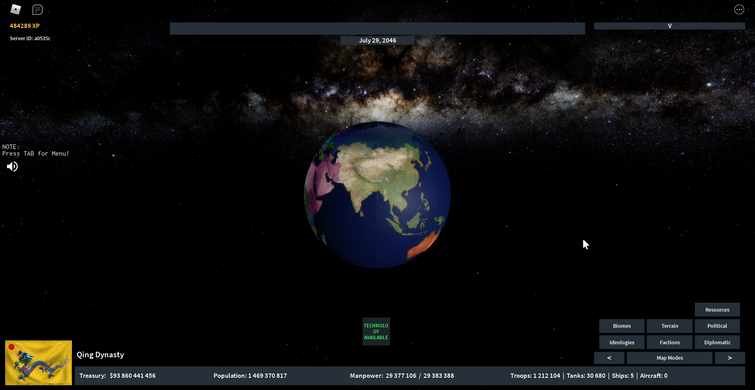The image size is (755, 390).
Task: Go to next map mode arrow
Action: coord(729,358)
